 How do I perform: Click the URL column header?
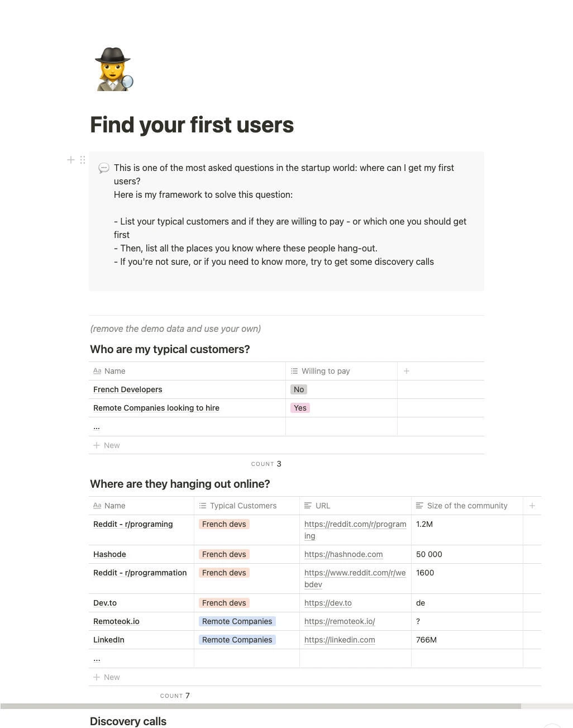pyautogui.click(x=322, y=506)
